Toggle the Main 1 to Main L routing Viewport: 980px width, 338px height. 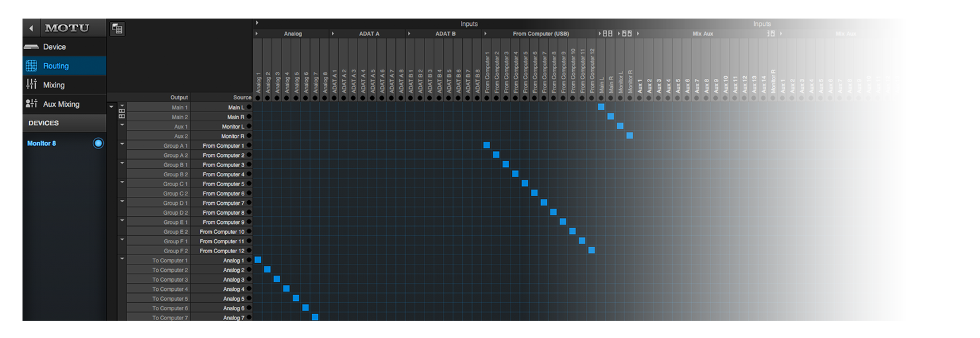point(601,107)
